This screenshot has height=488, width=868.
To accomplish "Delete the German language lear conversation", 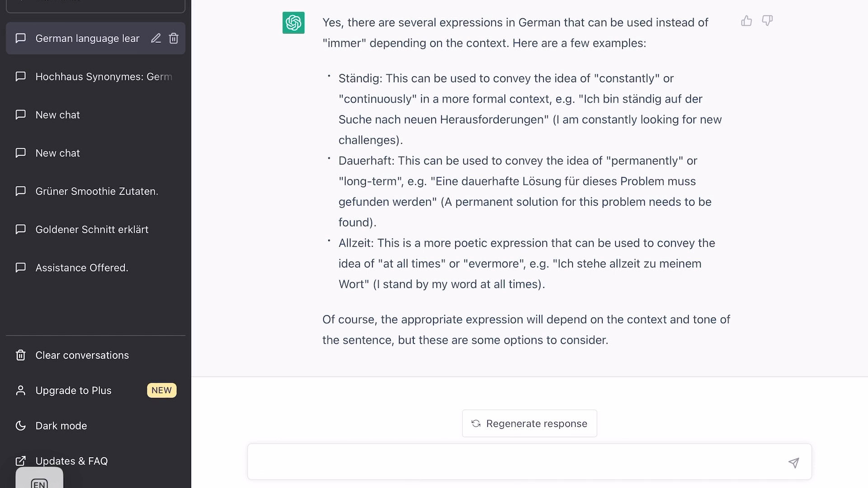I will click(x=174, y=38).
